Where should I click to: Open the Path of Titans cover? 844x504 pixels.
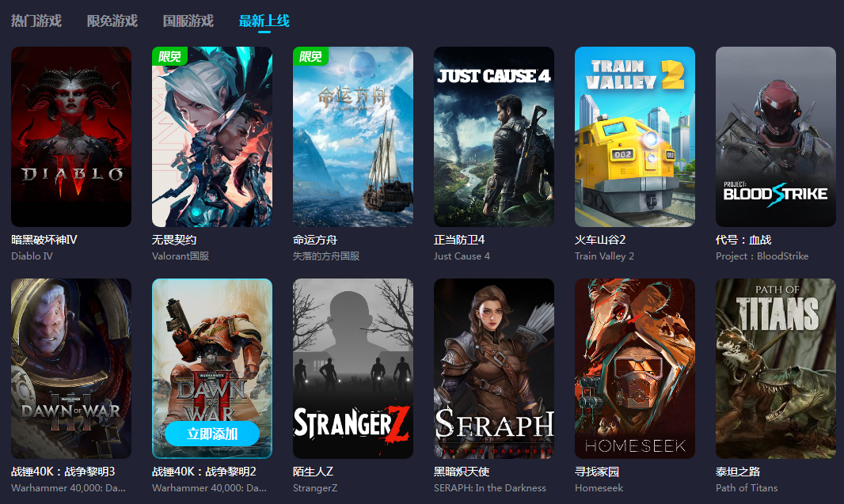click(776, 369)
